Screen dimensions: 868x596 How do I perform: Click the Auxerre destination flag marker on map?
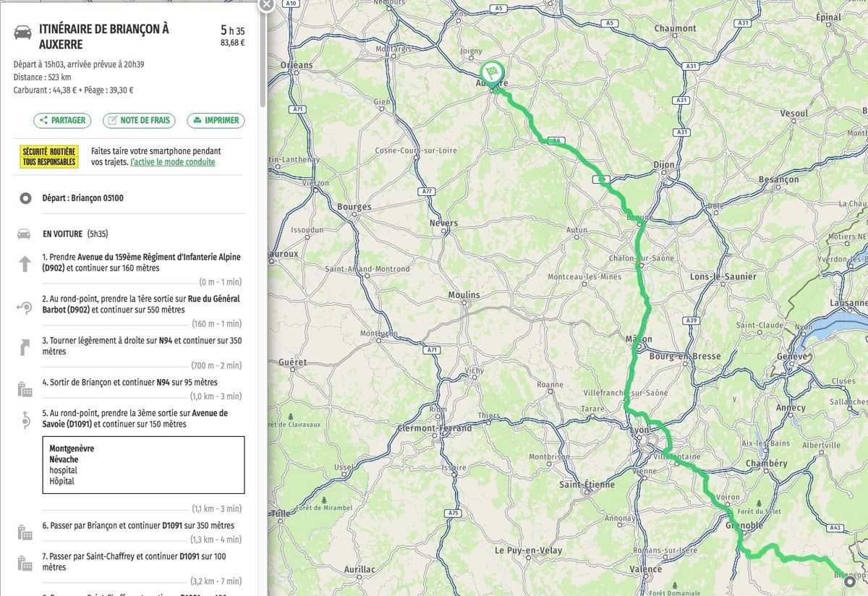coord(492,73)
